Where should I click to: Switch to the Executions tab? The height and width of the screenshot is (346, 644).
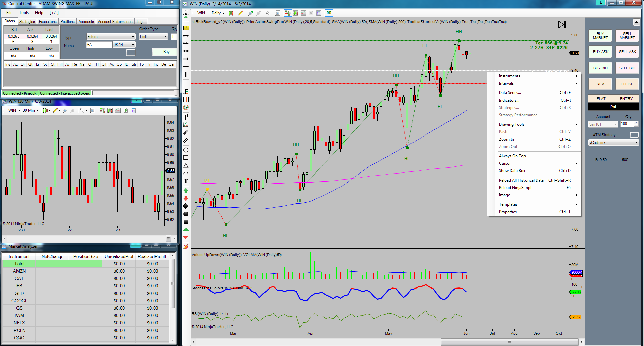point(48,22)
